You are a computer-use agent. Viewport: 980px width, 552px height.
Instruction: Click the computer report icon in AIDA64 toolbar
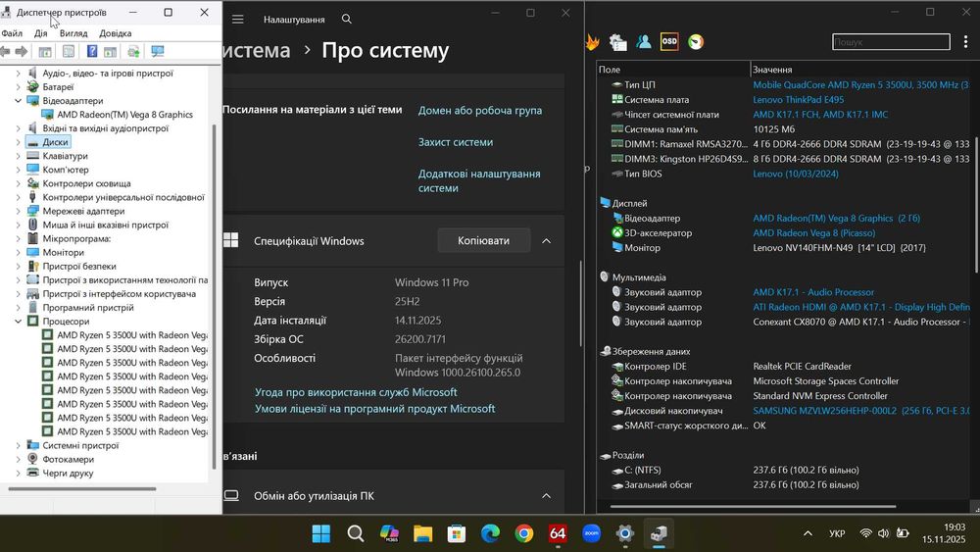(617, 42)
